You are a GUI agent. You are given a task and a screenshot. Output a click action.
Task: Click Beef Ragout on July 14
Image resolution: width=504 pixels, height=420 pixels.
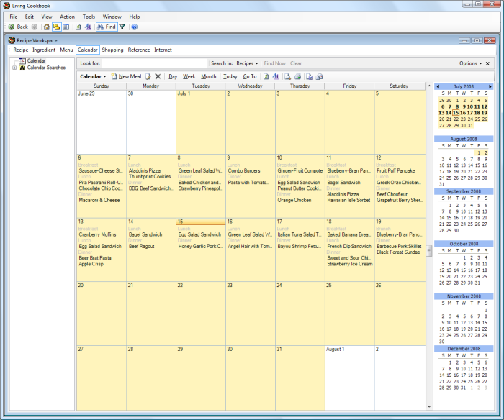[x=141, y=246]
